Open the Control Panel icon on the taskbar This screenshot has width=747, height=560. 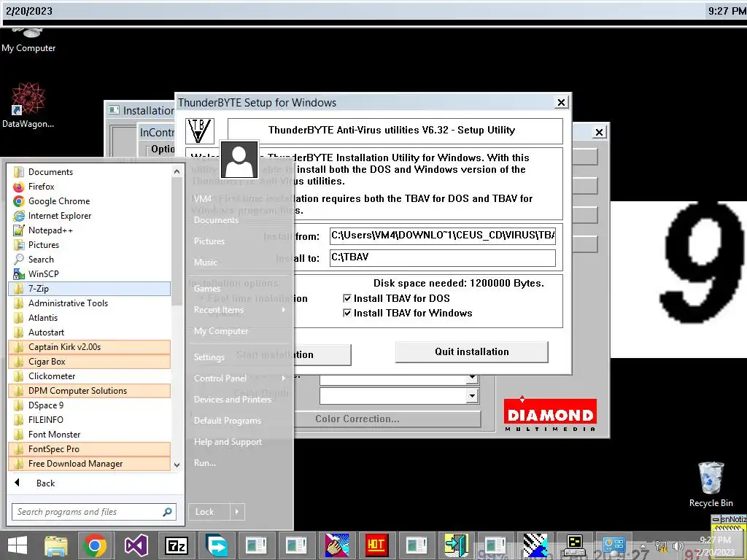tap(614, 545)
